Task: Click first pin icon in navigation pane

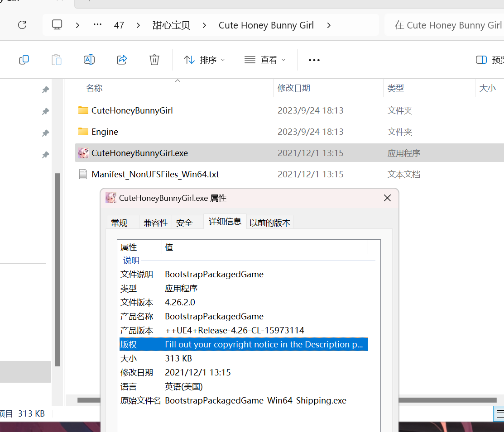Action: [x=46, y=90]
